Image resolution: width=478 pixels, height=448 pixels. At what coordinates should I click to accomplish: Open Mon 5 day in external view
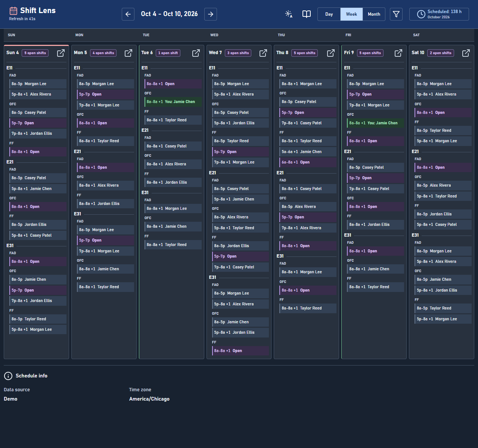(x=128, y=53)
